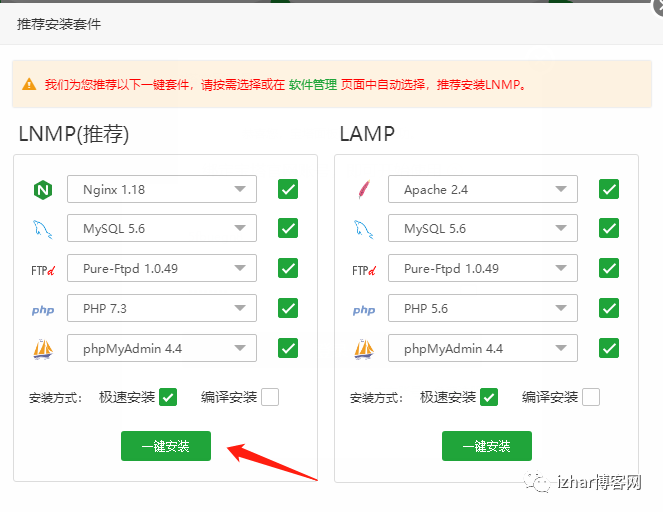This screenshot has width=663, height=512.
Task: Click 编译安装 label in LAMP panel
Action: pos(550,397)
